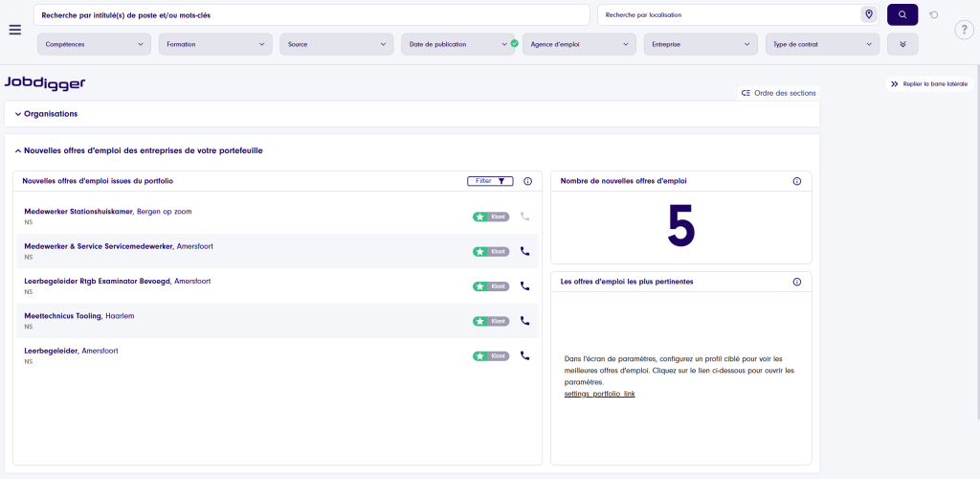Toggle Klant badge on last Leerbegeleider row
The image size is (980, 479).
(x=490, y=356)
